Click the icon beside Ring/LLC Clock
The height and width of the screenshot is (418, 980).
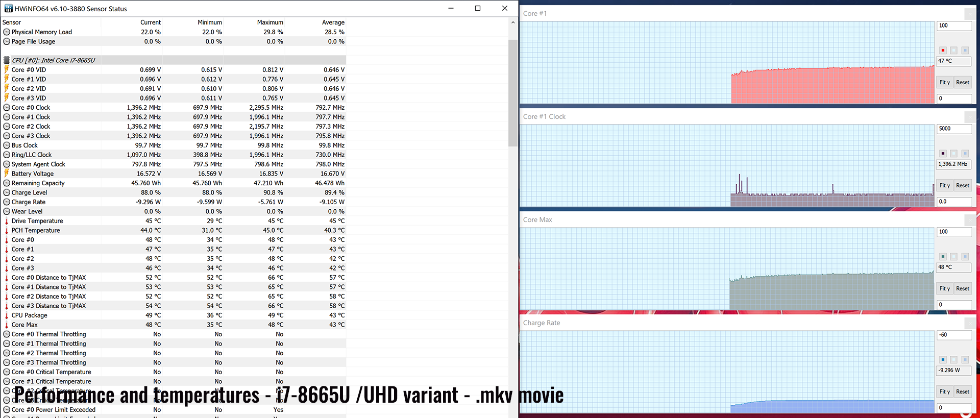click(7, 155)
